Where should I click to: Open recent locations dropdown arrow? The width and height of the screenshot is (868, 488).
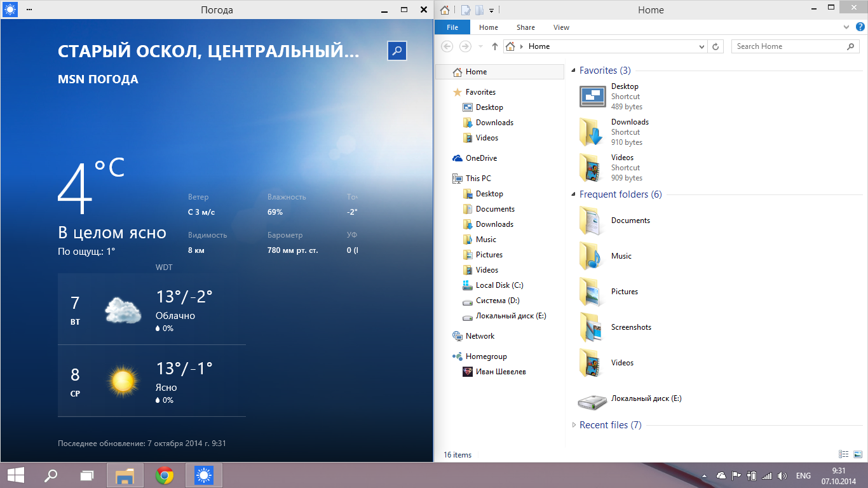pyautogui.click(x=480, y=46)
